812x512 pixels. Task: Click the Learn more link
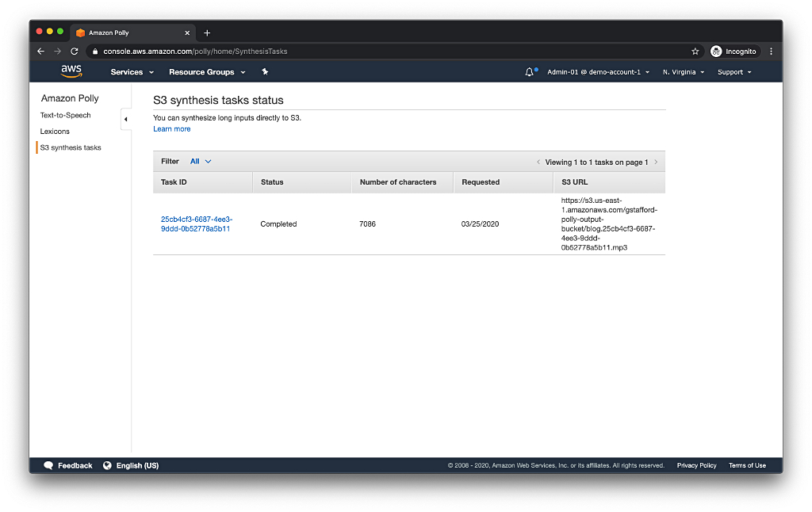pyautogui.click(x=172, y=129)
